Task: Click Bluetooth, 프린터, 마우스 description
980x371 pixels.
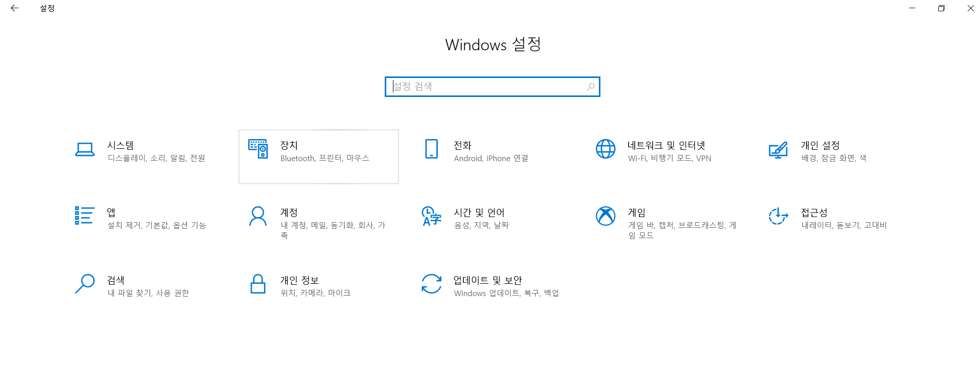Action: [325, 158]
